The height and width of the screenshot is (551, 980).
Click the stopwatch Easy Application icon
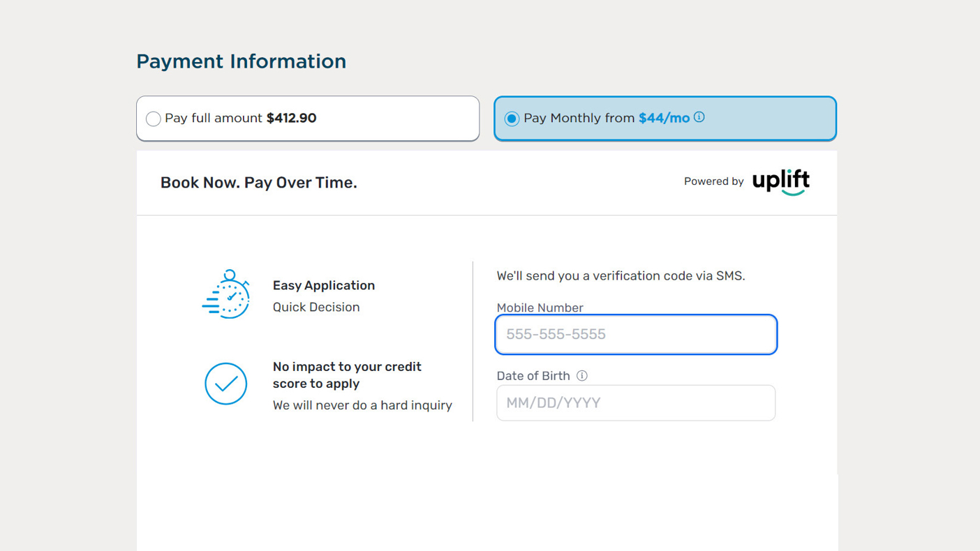coord(226,294)
